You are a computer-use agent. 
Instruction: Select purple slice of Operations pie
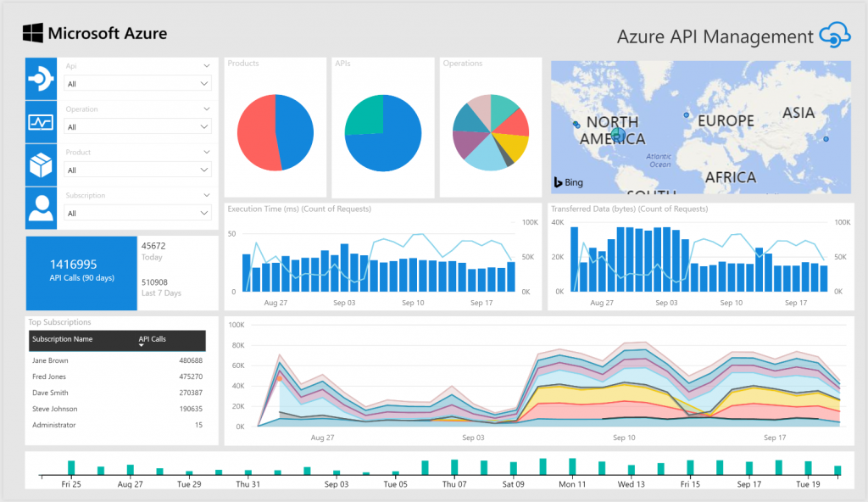(468, 142)
